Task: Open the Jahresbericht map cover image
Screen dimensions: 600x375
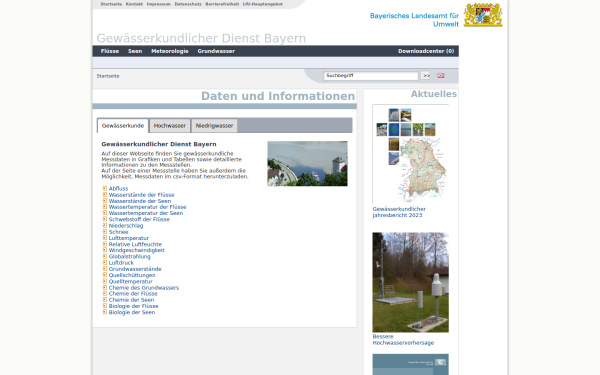Action: point(410,154)
